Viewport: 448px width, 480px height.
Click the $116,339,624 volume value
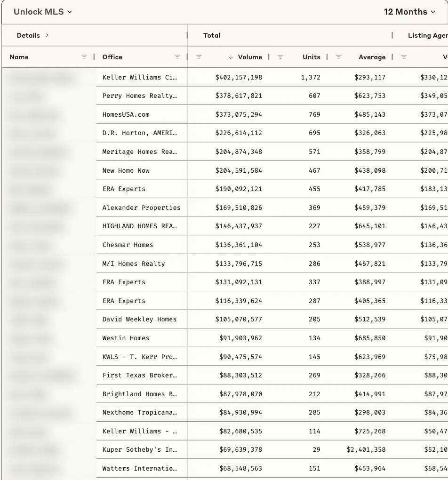coord(239,301)
